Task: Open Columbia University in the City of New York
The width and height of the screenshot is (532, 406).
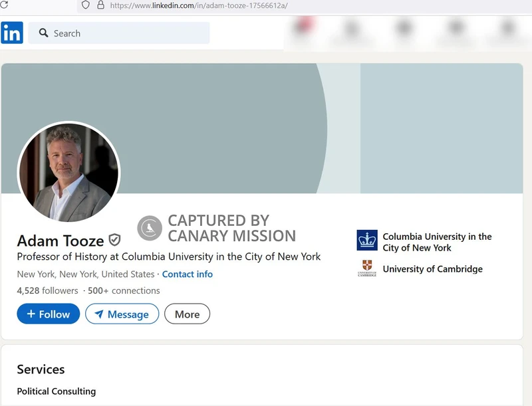Action: (x=437, y=241)
